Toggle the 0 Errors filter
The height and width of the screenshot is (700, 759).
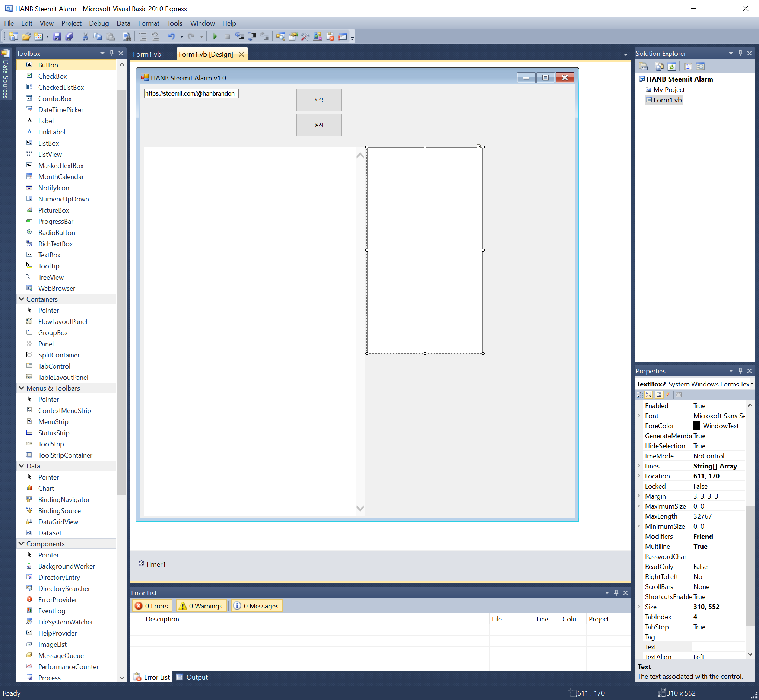(152, 606)
